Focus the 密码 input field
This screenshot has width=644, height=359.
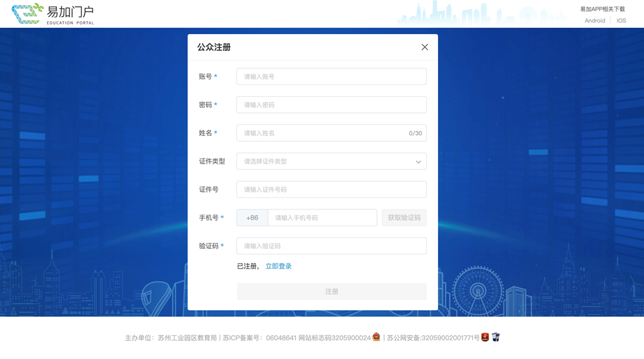[331, 105]
